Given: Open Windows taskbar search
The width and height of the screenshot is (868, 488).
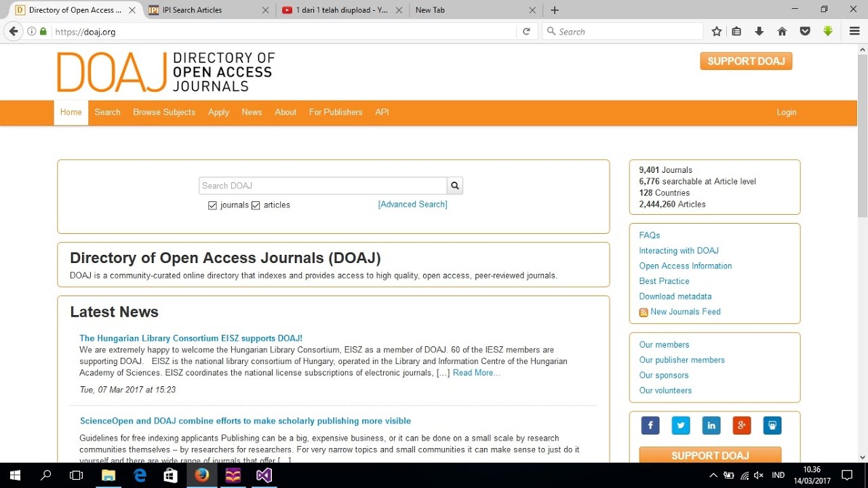Looking at the screenshot, I should pyautogui.click(x=46, y=475).
